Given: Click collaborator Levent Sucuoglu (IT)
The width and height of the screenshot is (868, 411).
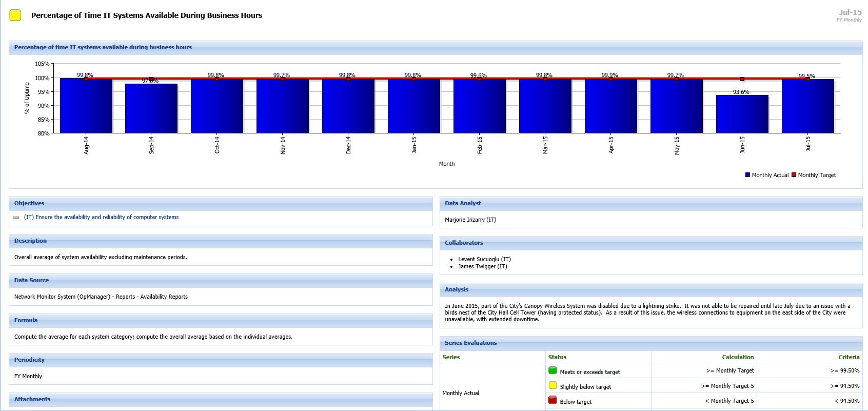Looking at the screenshot, I should [x=484, y=259].
